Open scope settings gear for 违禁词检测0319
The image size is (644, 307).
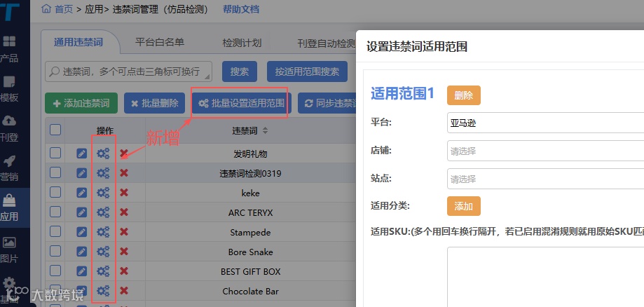pyautogui.click(x=103, y=173)
